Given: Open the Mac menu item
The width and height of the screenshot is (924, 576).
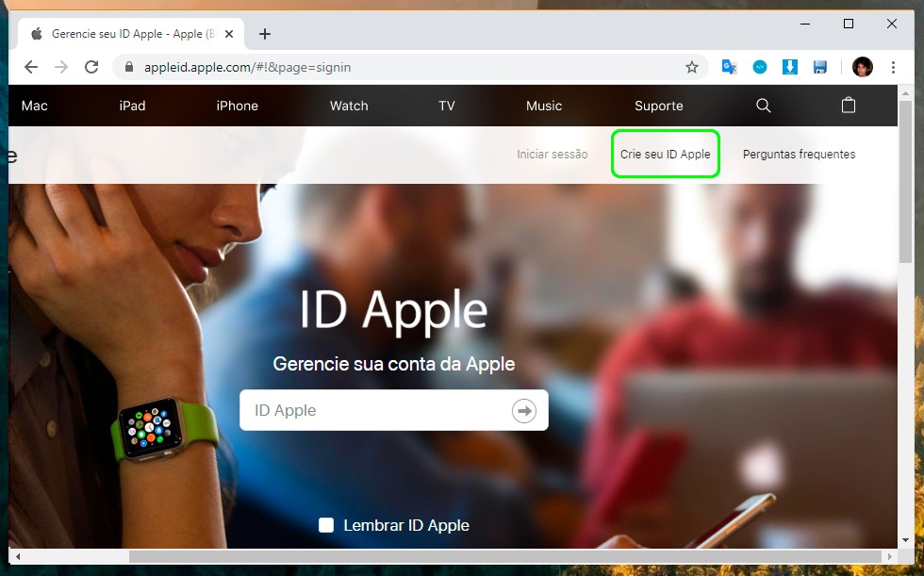Looking at the screenshot, I should (34, 106).
